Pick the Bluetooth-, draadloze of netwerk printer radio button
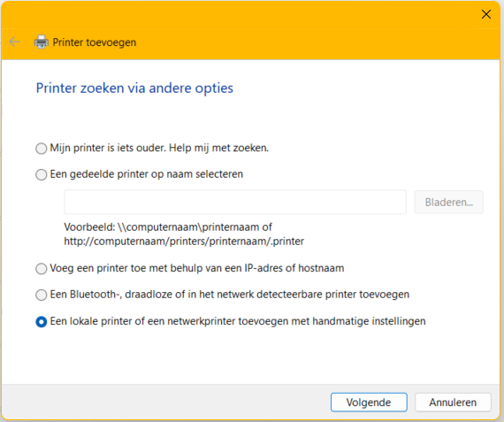The height and width of the screenshot is (422, 504). pos(42,295)
